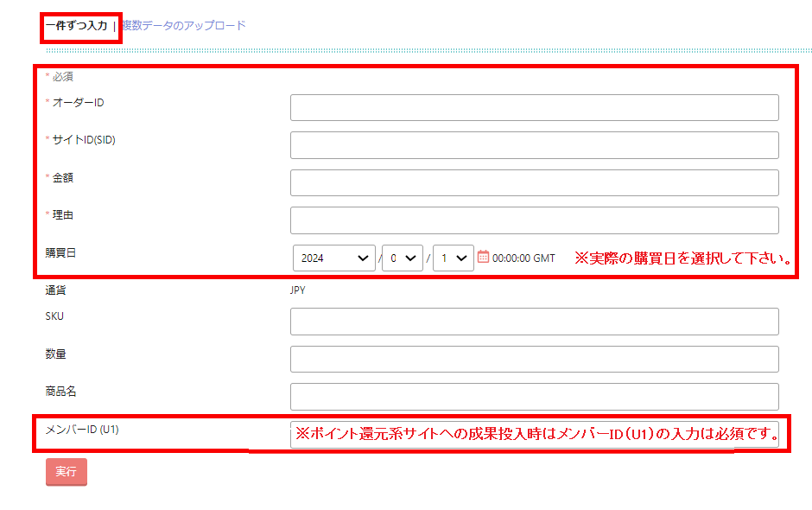Select the 数量 input field
812x510 pixels.
click(534, 359)
